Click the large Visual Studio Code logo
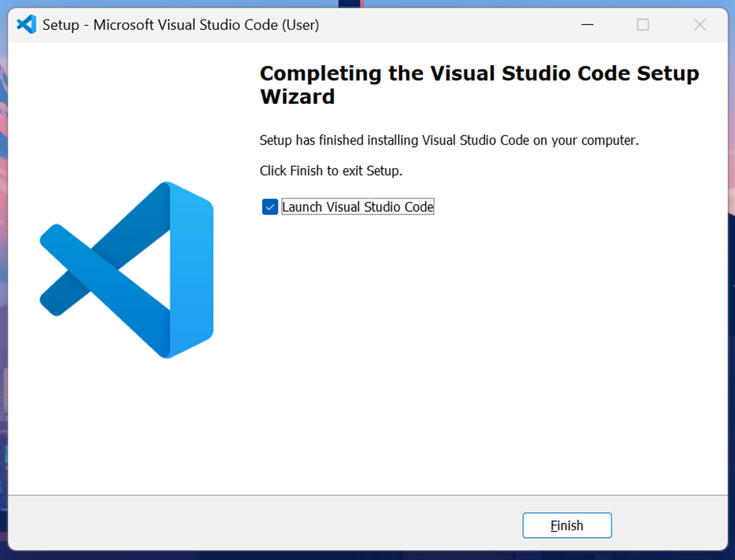 coord(127,270)
